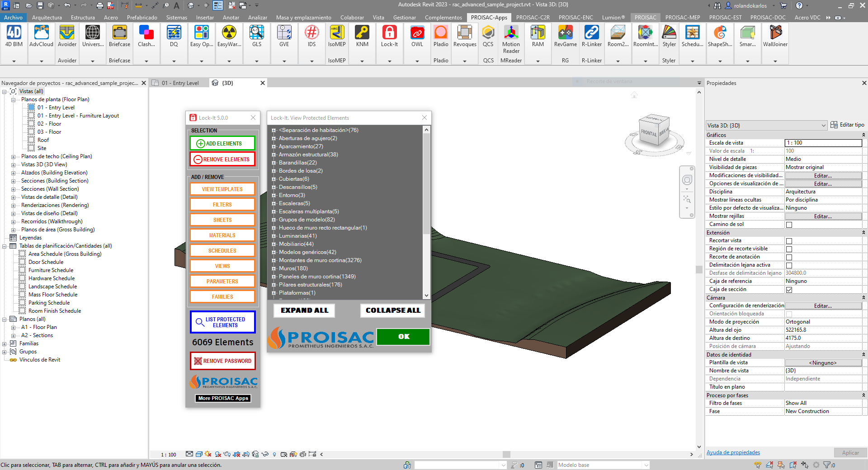This screenshot has height=470, width=868.
Task: Expand the Familias tree node
Action: coord(4,344)
